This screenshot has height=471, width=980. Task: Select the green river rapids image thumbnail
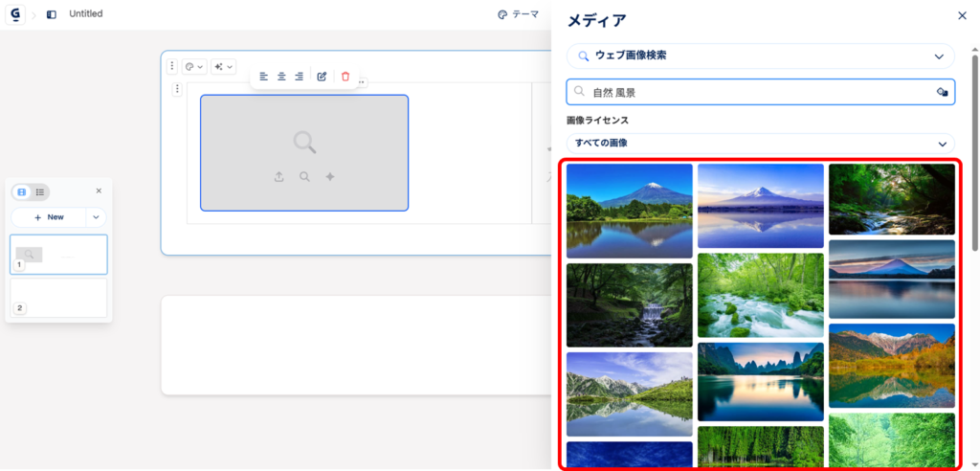(x=760, y=295)
